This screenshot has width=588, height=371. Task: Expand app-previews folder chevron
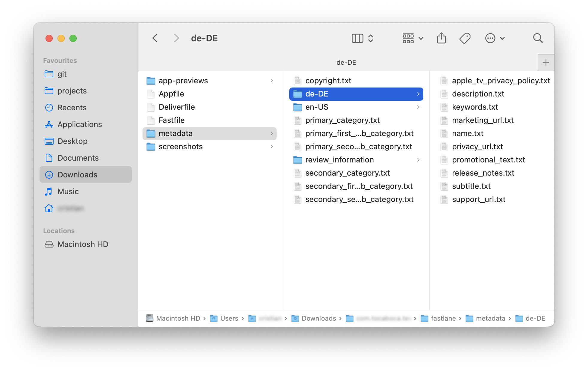coord(272,81)
